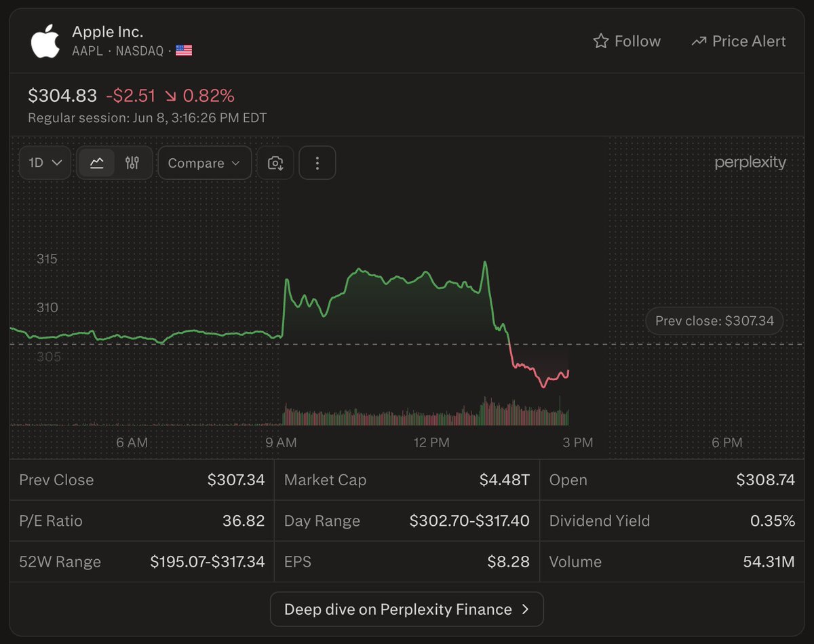
Task: Click the 3 PM time axis label
Action: coord(578,442)
